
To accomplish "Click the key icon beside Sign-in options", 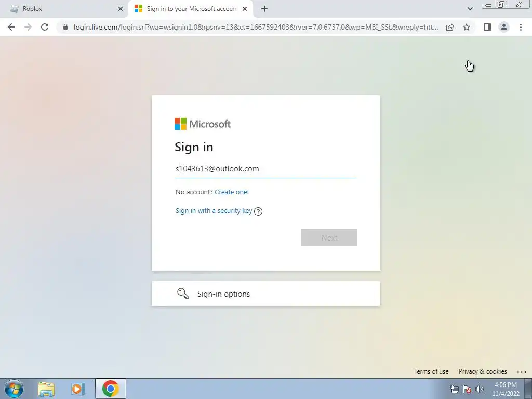I will coord(183,294).
